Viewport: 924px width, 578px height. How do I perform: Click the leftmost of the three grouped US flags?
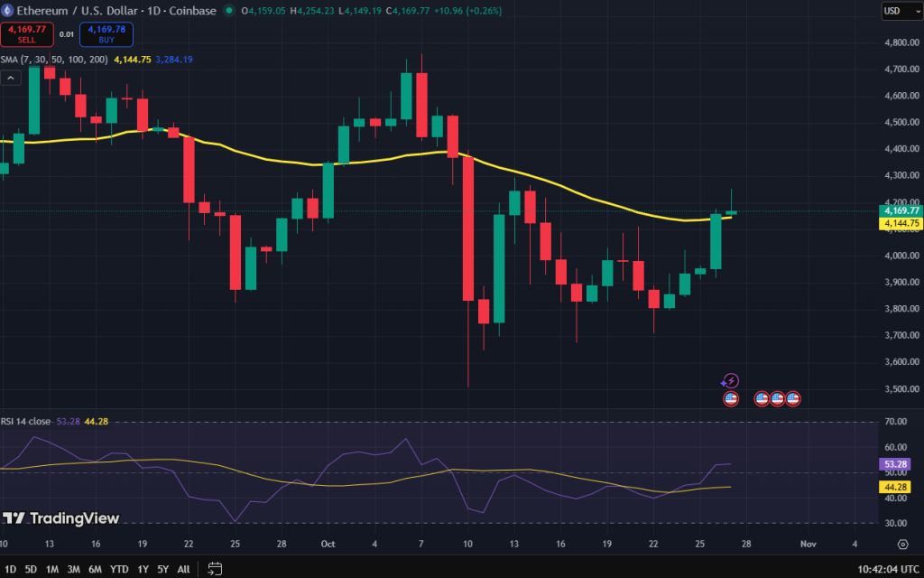pos(762,399)
